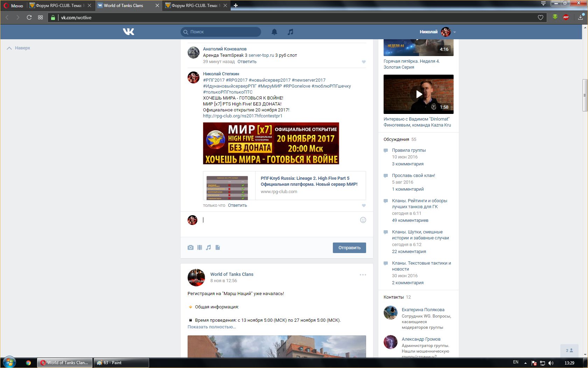The width and height of the screenshot is (588, 368).
Task: Click Показать полностью to expand post
Action: [x=212, y=327]
